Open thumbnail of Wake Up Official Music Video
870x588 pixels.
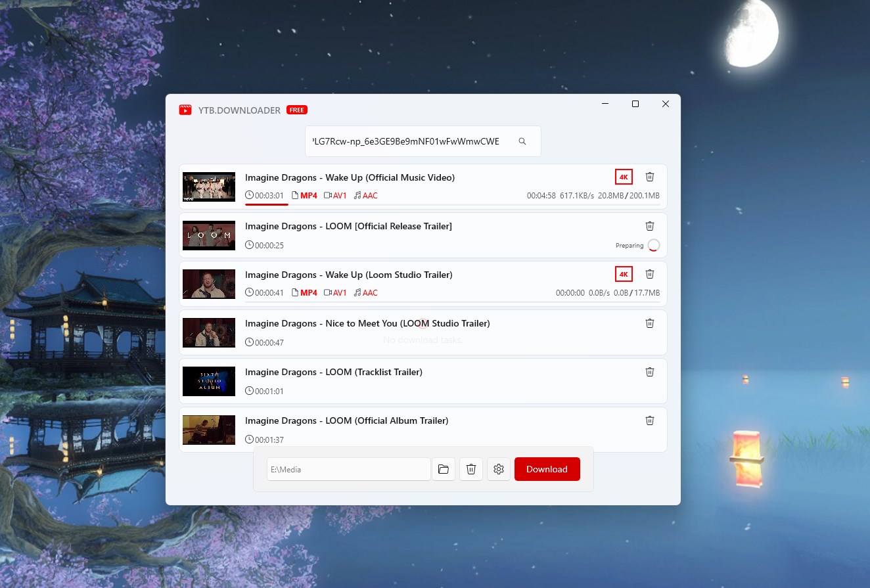click(x=209, y=187)
